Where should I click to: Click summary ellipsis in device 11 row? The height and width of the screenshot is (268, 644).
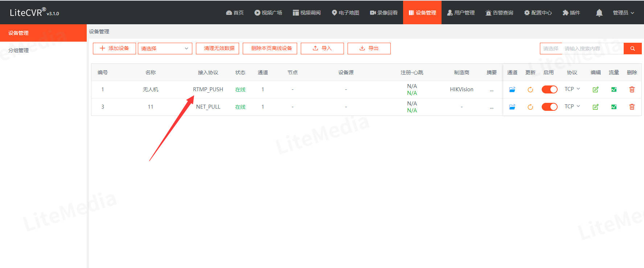[492, 108]
